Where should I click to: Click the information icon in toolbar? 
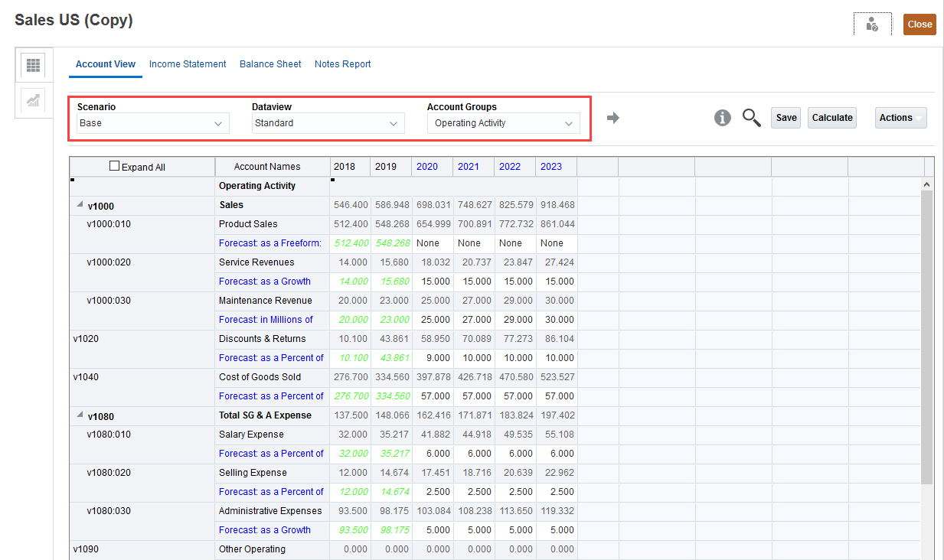point(722,118)
